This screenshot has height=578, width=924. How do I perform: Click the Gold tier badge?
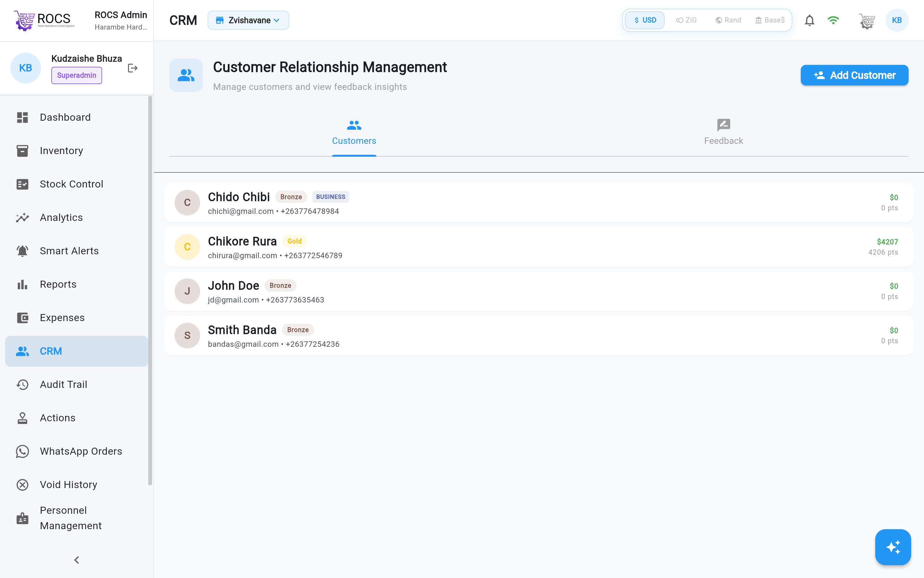tap(295, 241)
